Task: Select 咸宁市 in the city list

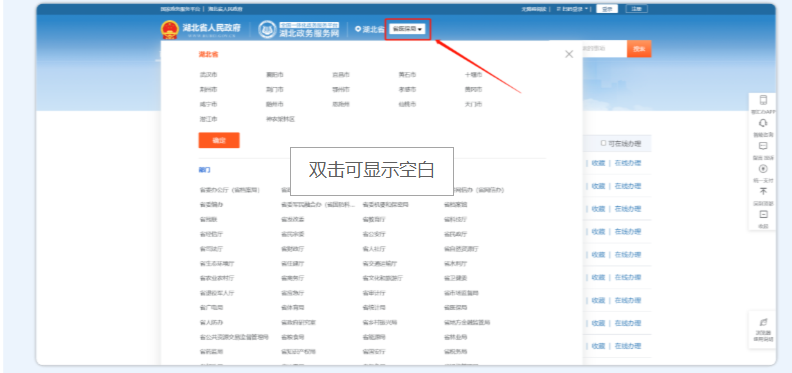Action: pyautogui.click(x=208, y=104)
